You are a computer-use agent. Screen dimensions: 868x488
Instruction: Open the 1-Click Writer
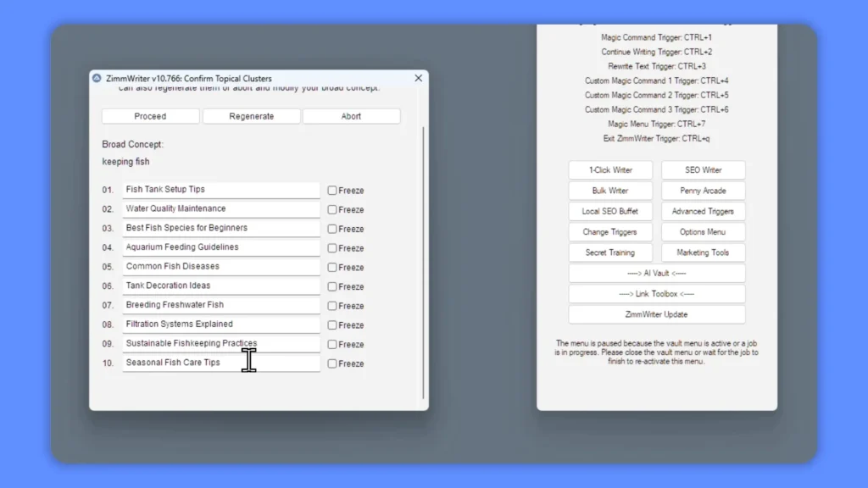[609, 169]
